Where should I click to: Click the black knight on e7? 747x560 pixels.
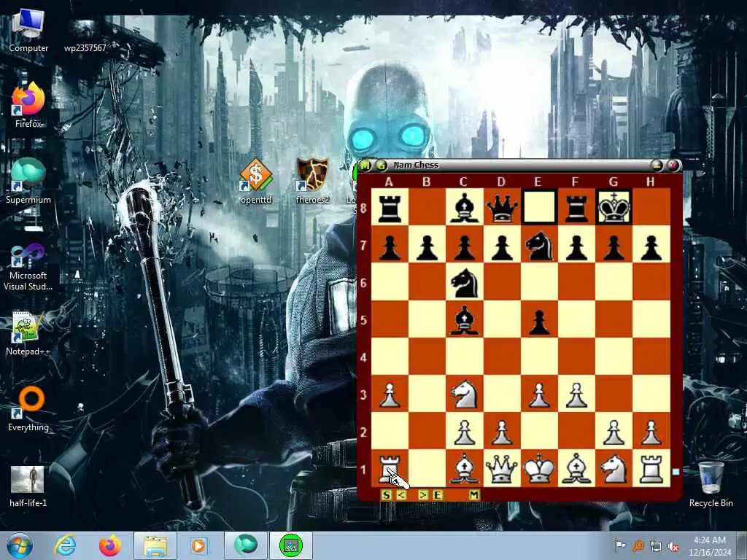539,245
